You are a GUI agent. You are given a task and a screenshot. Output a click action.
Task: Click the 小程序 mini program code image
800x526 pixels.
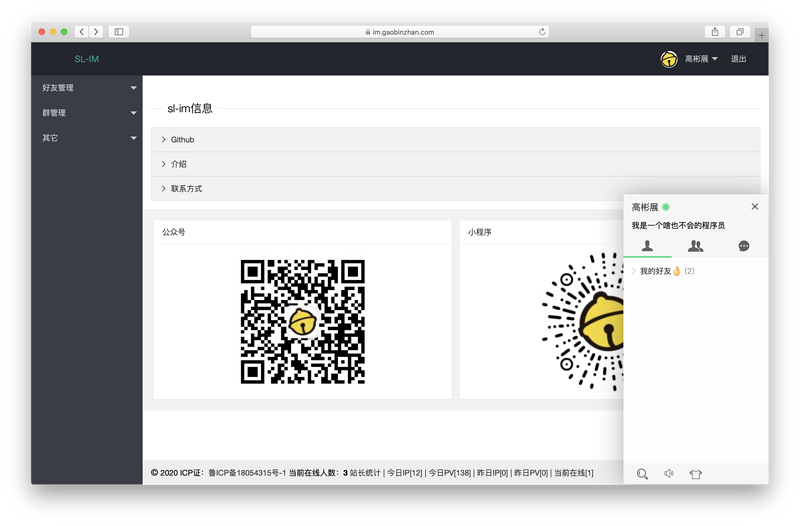[583, 321]
